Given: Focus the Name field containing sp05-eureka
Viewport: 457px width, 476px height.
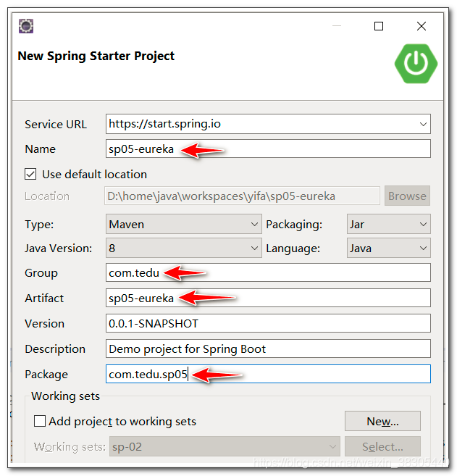Looking at the screenshot, I should [x=268, y=149].
